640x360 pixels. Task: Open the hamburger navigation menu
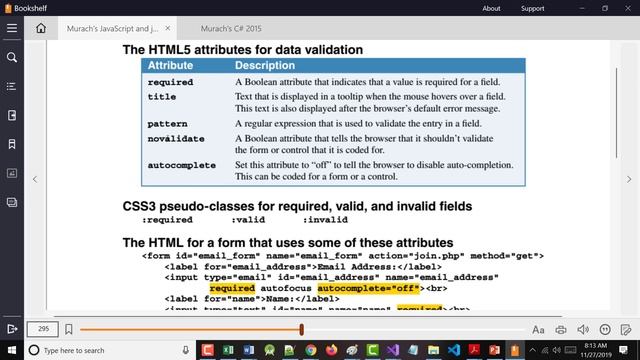pyautogui.click(x=12, y=28)
